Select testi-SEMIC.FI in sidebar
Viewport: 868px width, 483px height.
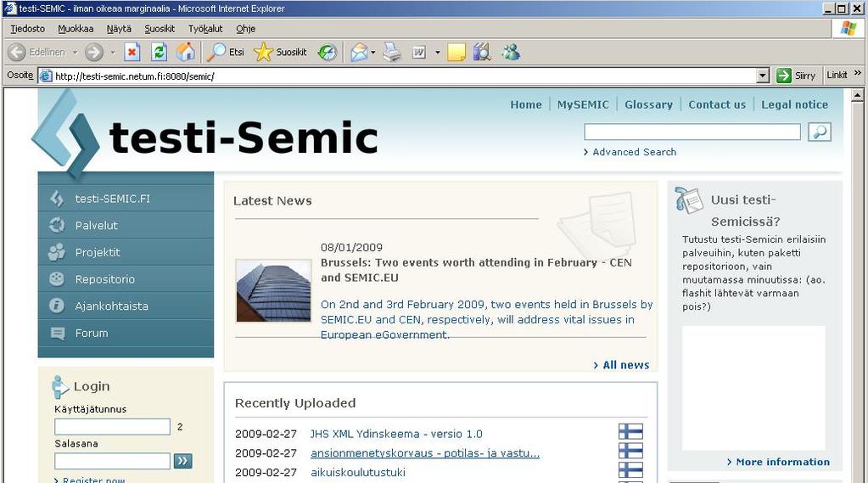[x=126, y=199]
